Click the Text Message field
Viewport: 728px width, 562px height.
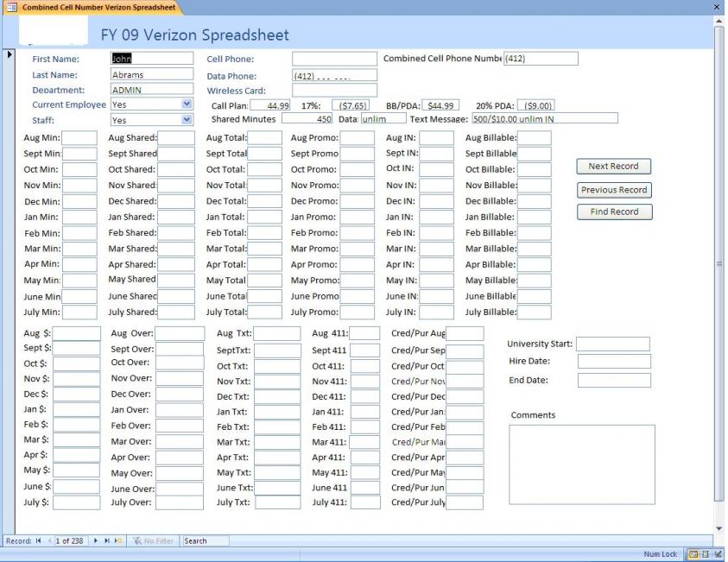(x=545, y=118)
